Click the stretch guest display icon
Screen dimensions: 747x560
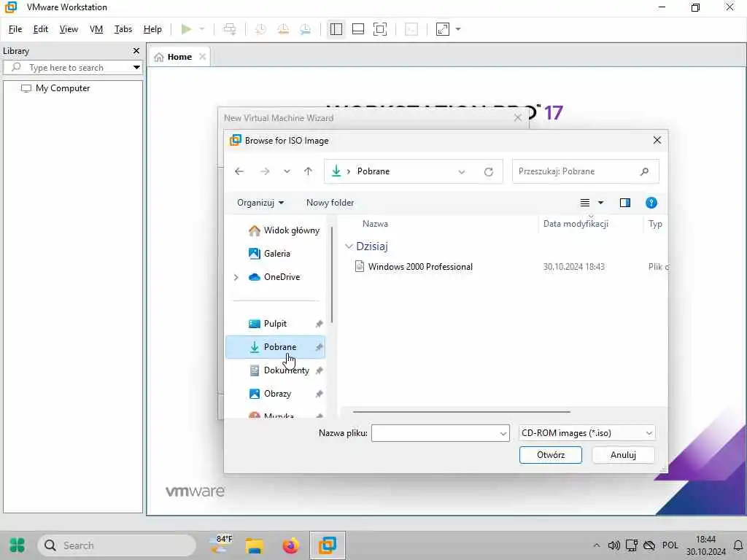point(443,29)
